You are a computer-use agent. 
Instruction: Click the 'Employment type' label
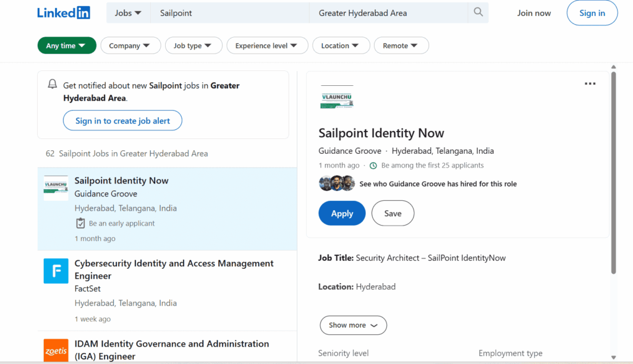[x=510, y=353]
